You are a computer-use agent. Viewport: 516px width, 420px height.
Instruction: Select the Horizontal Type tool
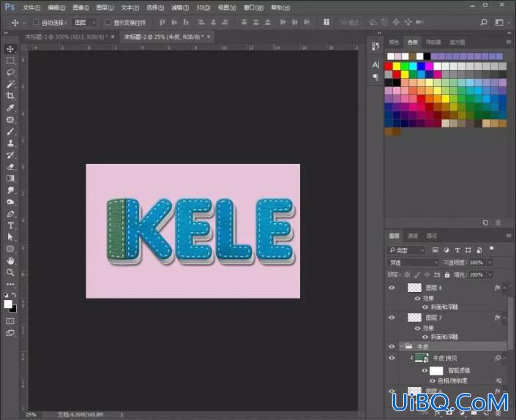point(10,225)
